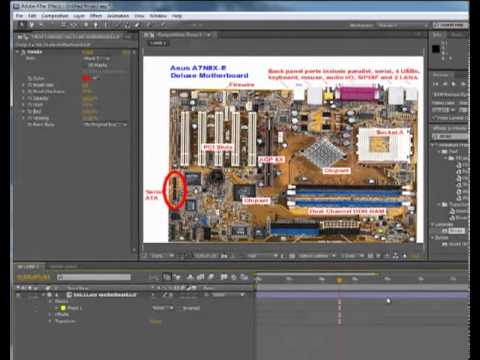
Task: Open the Effect menu
Action: 96,16
